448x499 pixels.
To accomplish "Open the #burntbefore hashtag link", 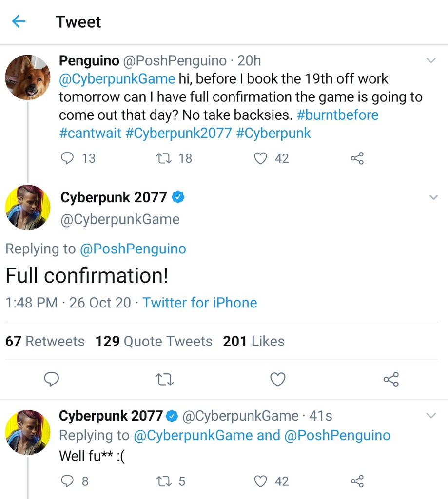I will (337, 115).
